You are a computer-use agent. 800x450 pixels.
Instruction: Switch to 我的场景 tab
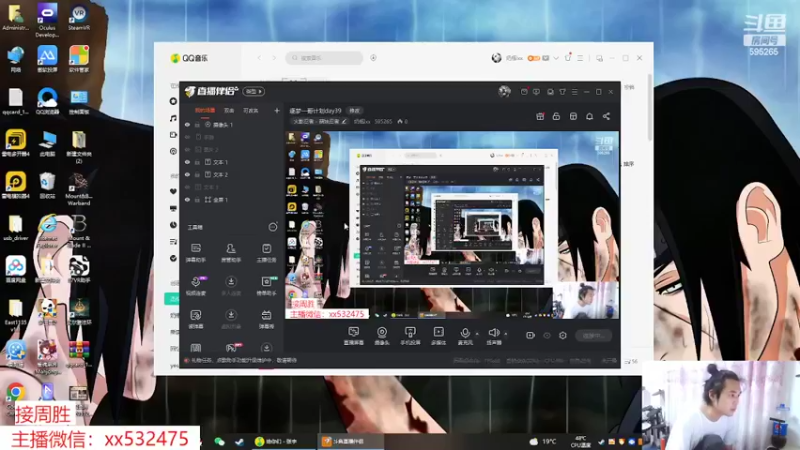tap(205, 110)
